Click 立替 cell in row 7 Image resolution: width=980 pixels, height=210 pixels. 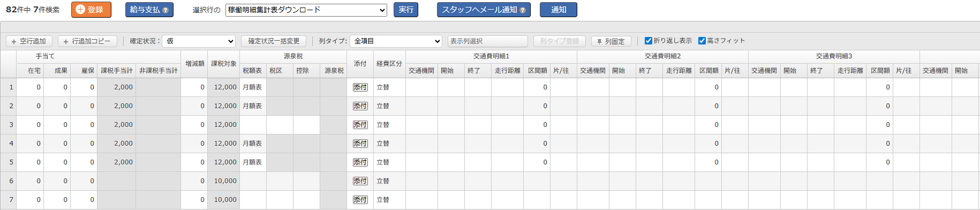coord(389,200)
